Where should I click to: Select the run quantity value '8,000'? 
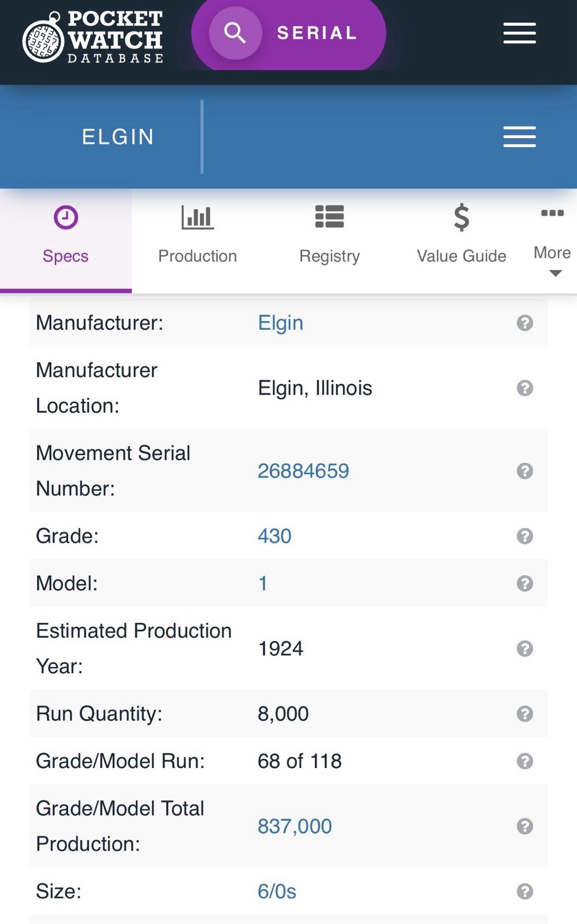coord(283,714)
